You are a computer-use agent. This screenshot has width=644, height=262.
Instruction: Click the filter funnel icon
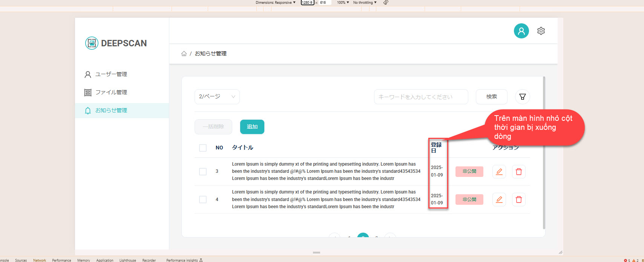tap(522, 97)
